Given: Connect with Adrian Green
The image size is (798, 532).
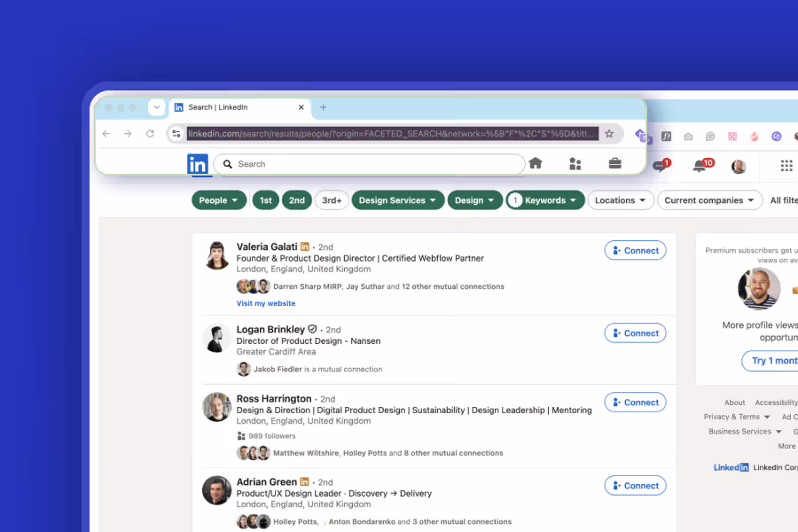Looking at the screenshot, I should tap(635, 486).
